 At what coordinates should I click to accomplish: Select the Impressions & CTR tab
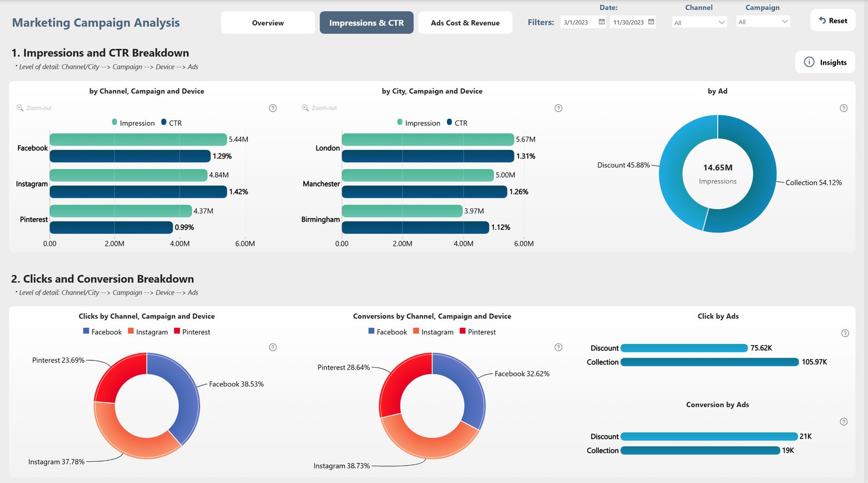point(366,23)
